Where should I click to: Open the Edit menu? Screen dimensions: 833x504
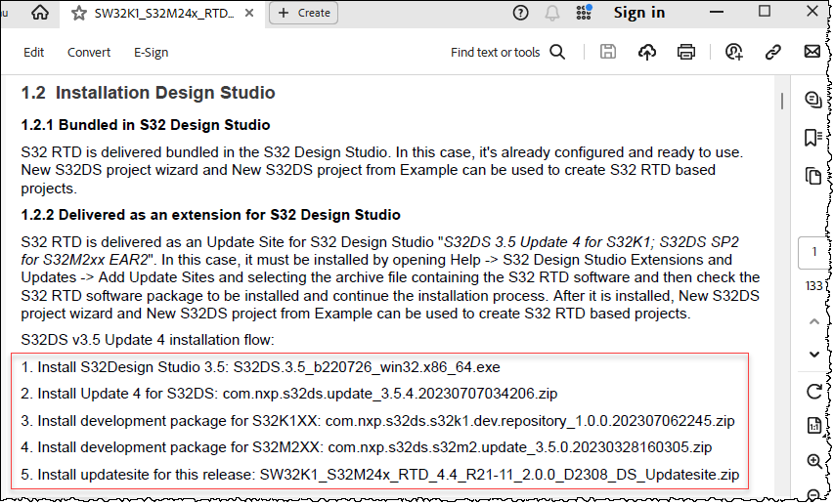[x=34, y=53]
